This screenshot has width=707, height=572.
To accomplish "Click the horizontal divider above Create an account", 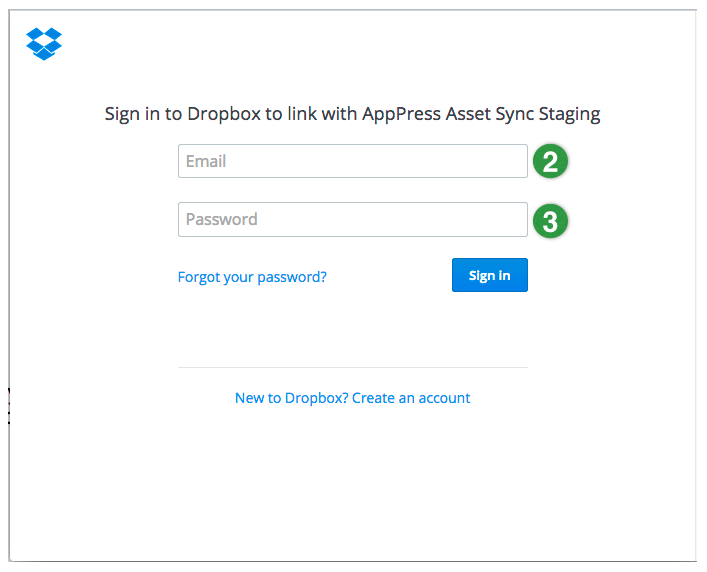I will pos(353,367).
